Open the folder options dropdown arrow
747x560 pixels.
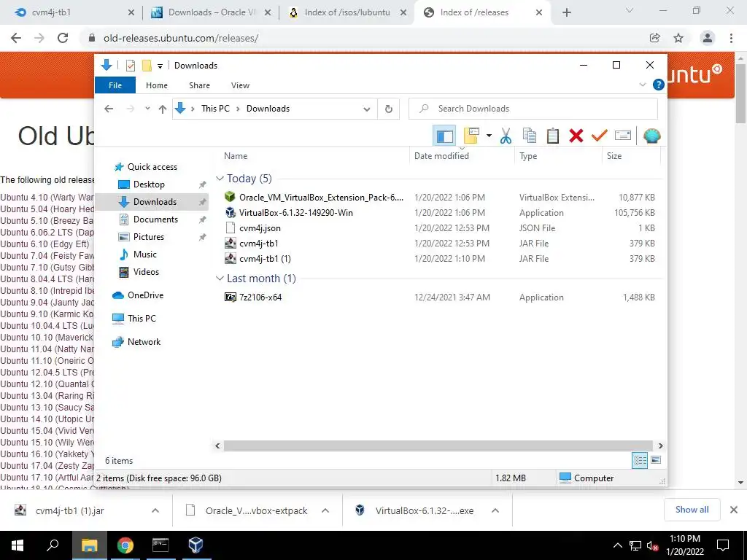489,136
